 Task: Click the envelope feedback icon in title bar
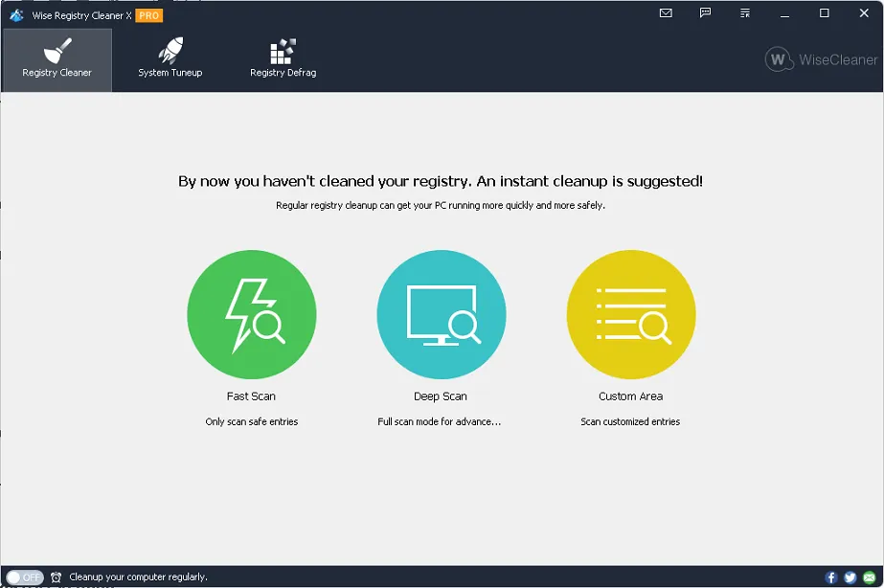(667, 13)
